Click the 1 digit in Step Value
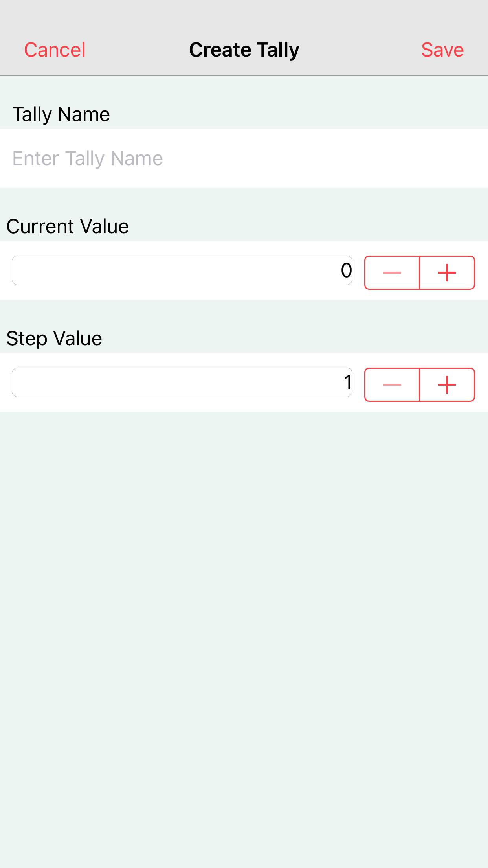This screenshot has height=868, width=488. 347,383
